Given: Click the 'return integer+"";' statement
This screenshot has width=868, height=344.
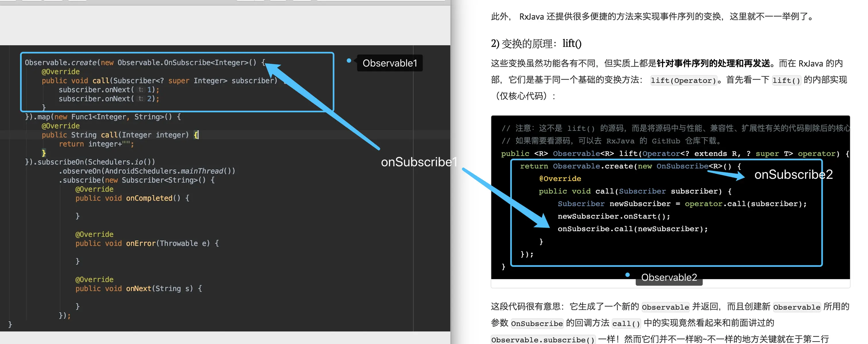Looking at the screenshot, I should pyautogui.click(x=96, y=144).
